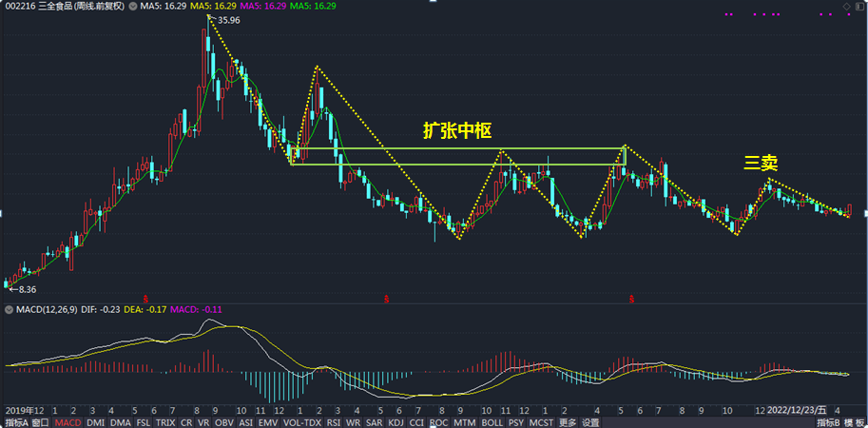The height and width of the screenshot is (428, 868).
Task: Click the 模板 template button
Action: click(x=853, y=422)
